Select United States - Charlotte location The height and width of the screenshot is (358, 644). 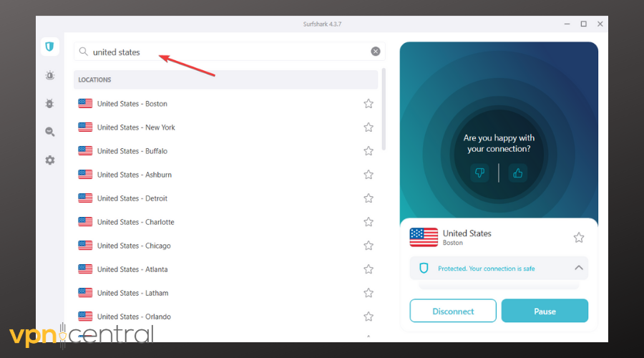click(x=225, y=222)
